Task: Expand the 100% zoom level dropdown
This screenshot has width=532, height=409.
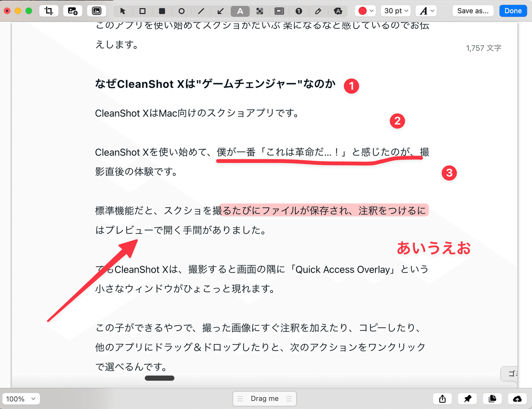Action: click(21, 398)
